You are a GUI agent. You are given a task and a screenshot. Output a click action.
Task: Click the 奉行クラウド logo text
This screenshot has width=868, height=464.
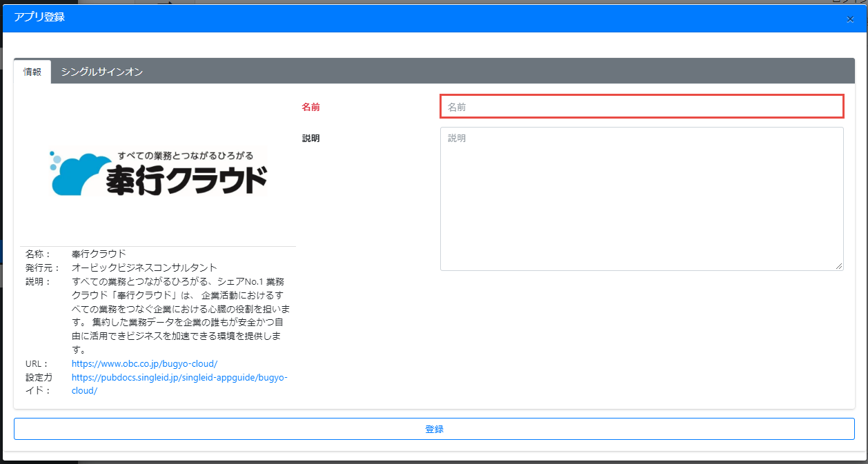pyautogui.click(x=186, y=181)
